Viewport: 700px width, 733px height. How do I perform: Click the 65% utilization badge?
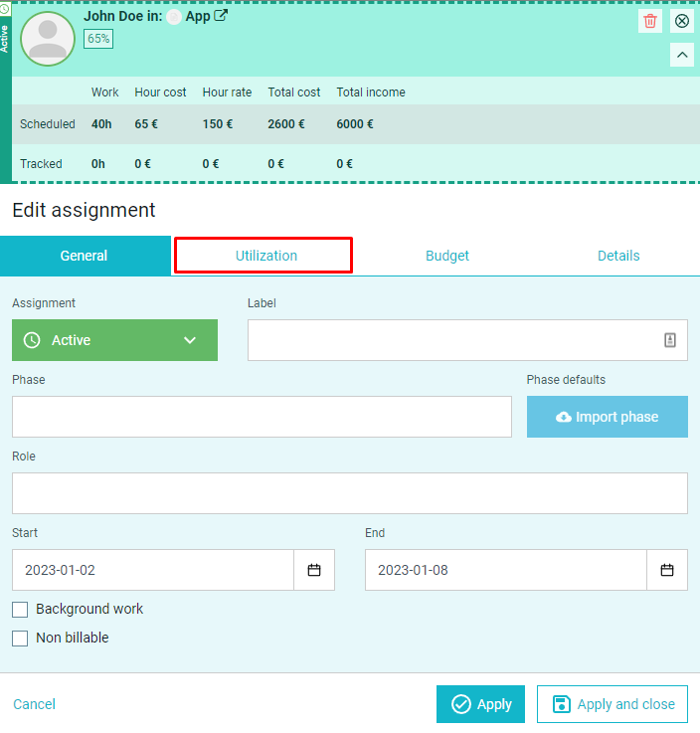pos(98,39)
